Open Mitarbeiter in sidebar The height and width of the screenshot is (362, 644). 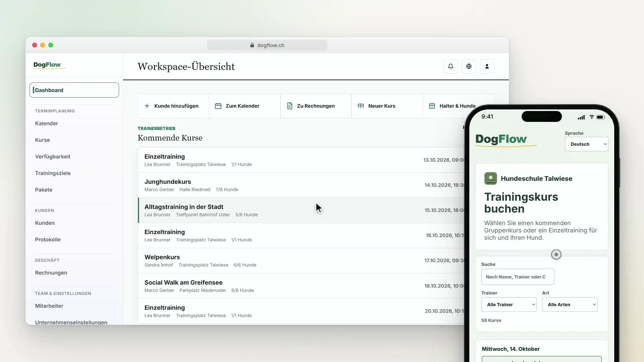pos(49,306)
